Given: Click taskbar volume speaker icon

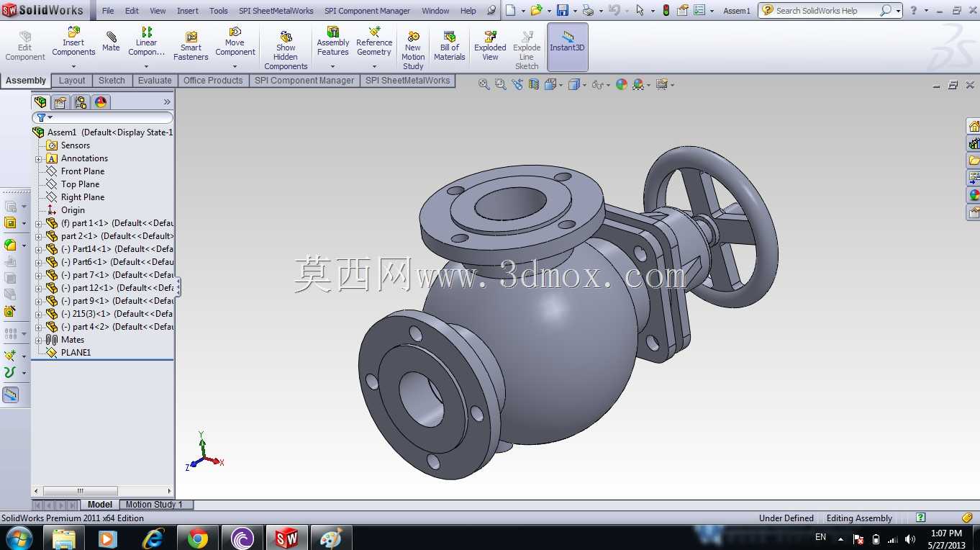Looking at the screenshot, I should pyautogui.click(x=910, y=538).
